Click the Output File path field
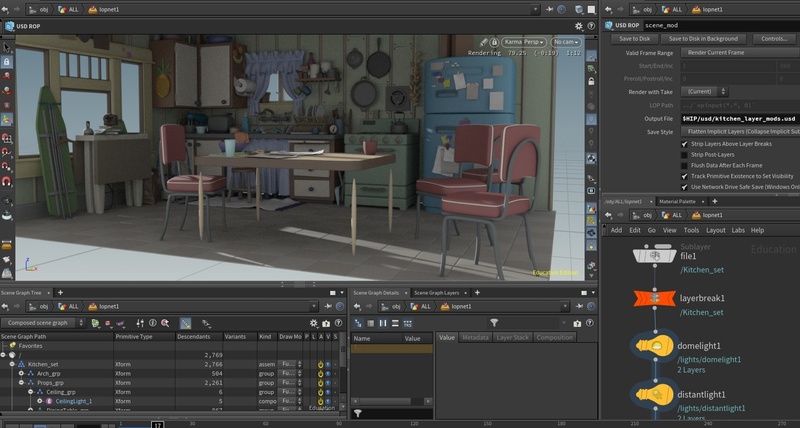Screen dimensions: 800x428 point(740,118)
